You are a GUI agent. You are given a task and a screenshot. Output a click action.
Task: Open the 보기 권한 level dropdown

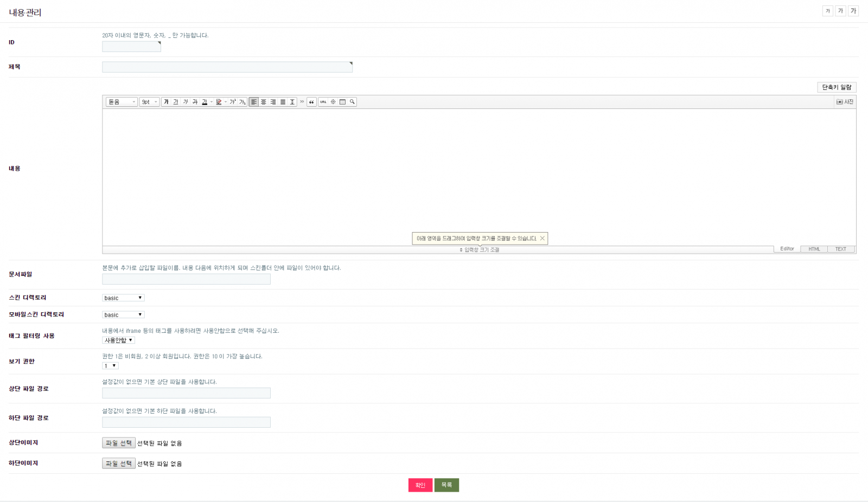coord(110,366)
